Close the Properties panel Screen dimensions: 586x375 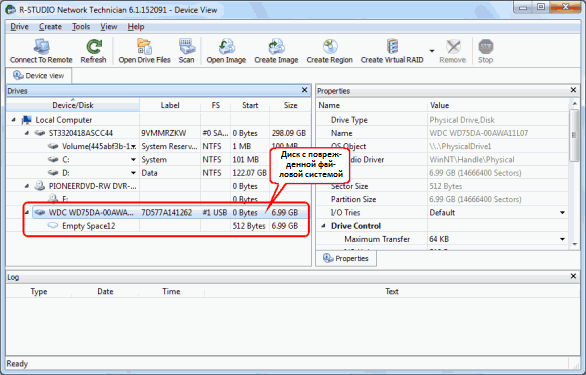[x=573, y=90]
